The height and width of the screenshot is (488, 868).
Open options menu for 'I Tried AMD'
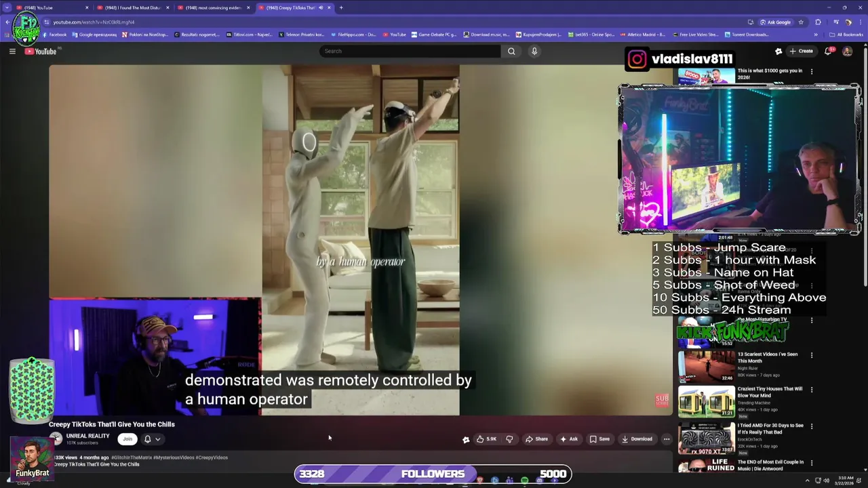click(812, 426)
